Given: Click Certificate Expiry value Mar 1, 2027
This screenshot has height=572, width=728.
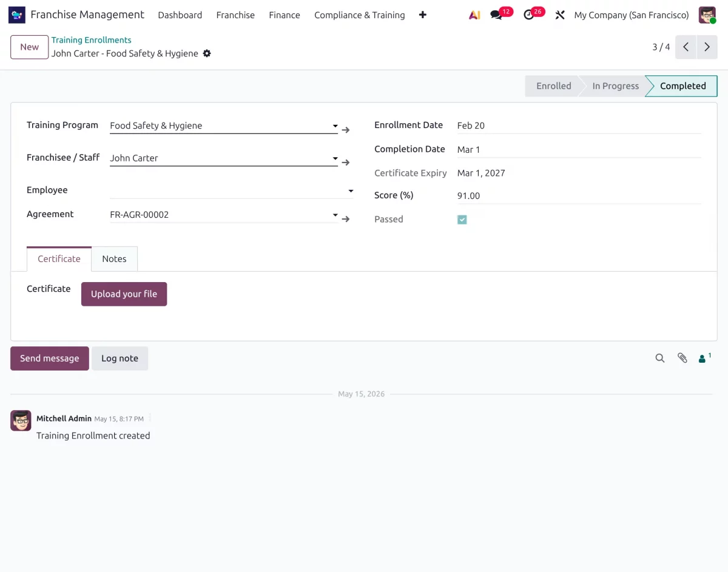Looking at the screenshot, I should pos(481,173).
